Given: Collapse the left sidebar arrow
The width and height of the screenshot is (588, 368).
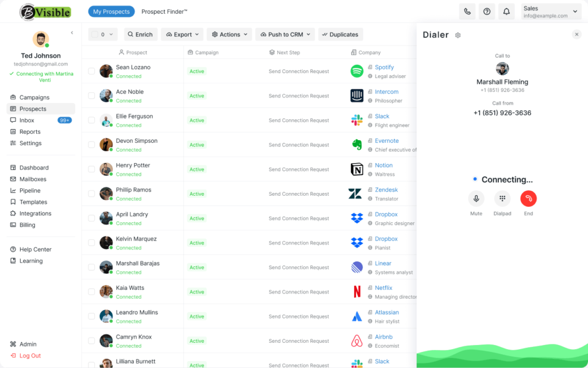Looking at the screenshot, I should click(72, 33).
